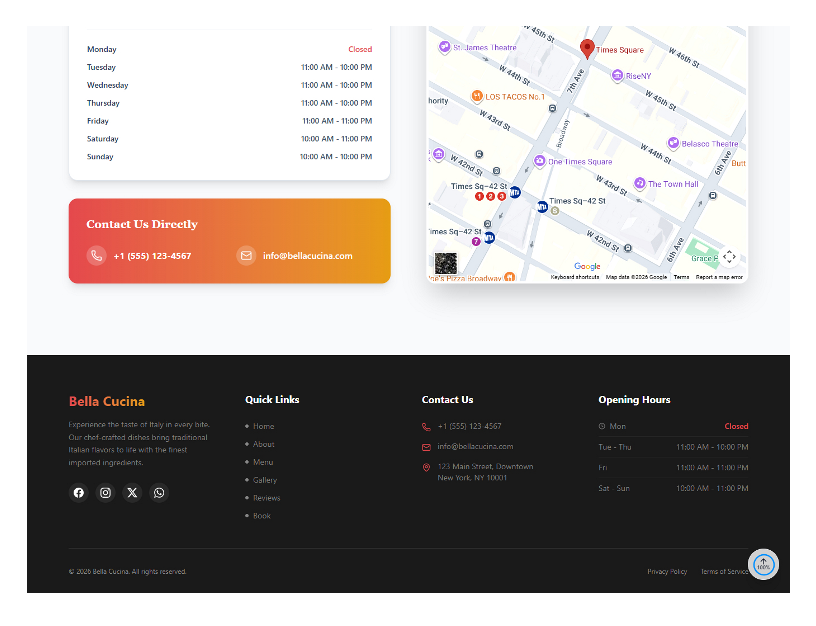
Task: Click the footer email envelope icon
Action: coord(426,447)
